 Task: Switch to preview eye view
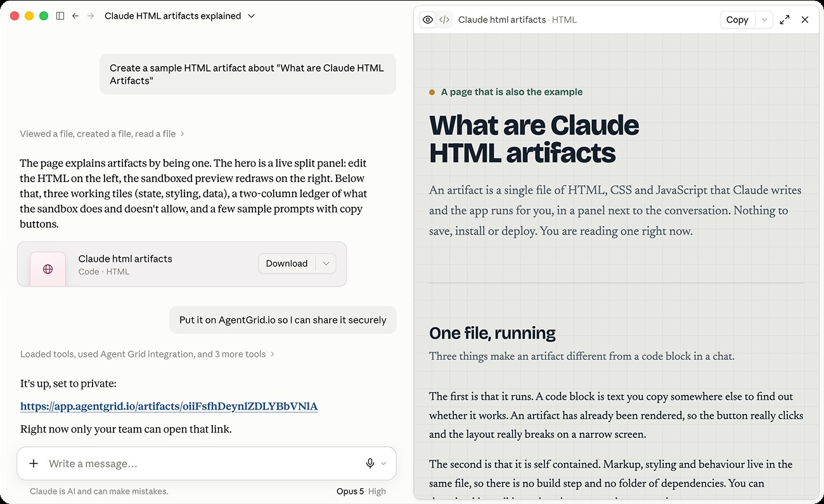coord(428,20)
